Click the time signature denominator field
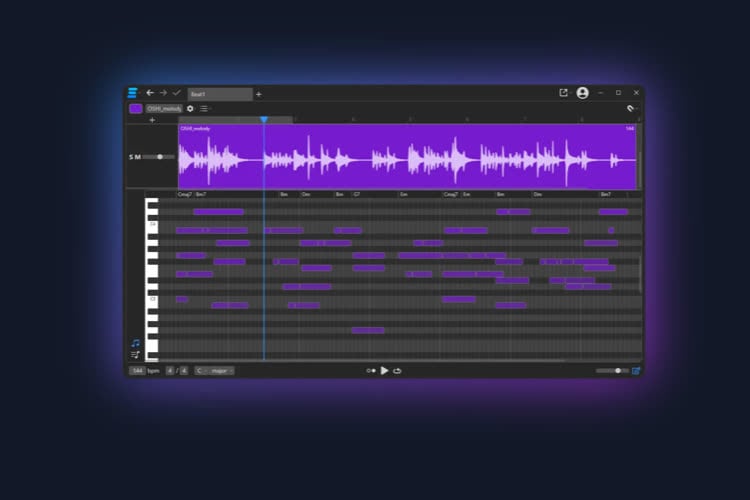The height and width of the screenshot is (500, 750). 184,371
